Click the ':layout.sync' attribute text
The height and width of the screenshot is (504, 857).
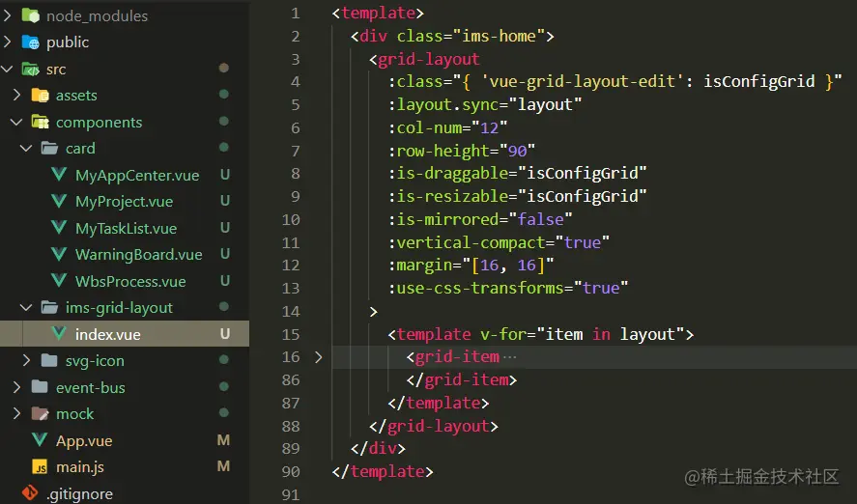[443, 105]
